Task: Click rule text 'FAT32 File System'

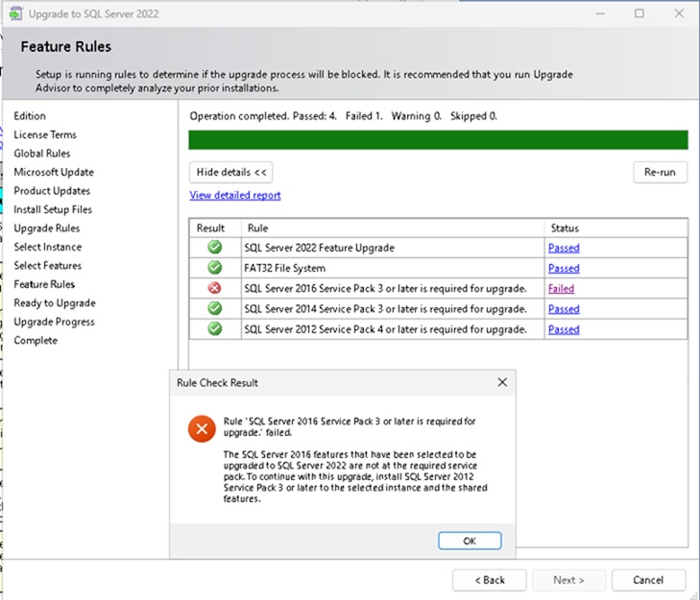Action: [285, 268]
